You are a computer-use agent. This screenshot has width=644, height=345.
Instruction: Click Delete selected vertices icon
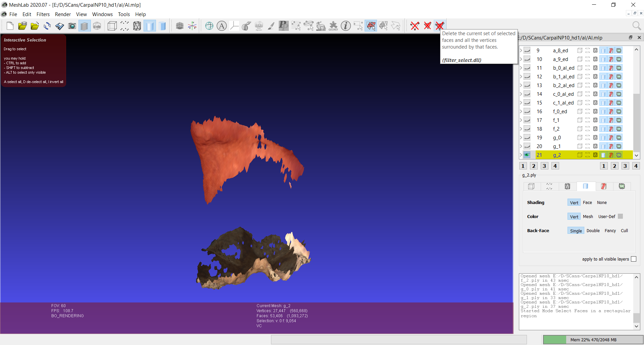coord(415,26)
